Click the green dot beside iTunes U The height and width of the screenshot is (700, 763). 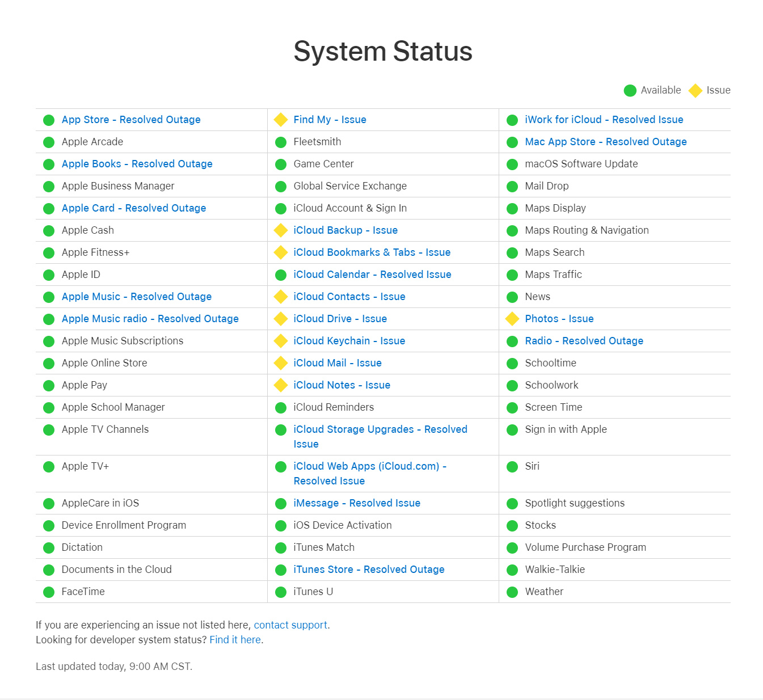coord(281,592)
